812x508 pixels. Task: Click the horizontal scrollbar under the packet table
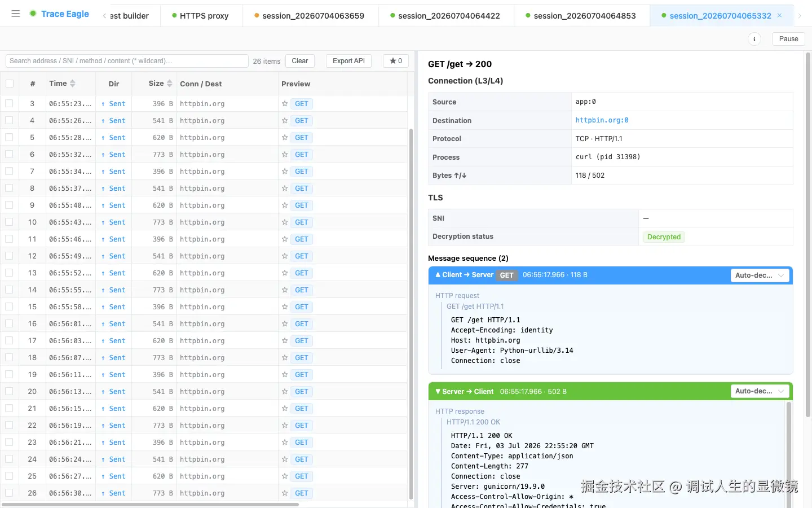(x=151, y=505)
